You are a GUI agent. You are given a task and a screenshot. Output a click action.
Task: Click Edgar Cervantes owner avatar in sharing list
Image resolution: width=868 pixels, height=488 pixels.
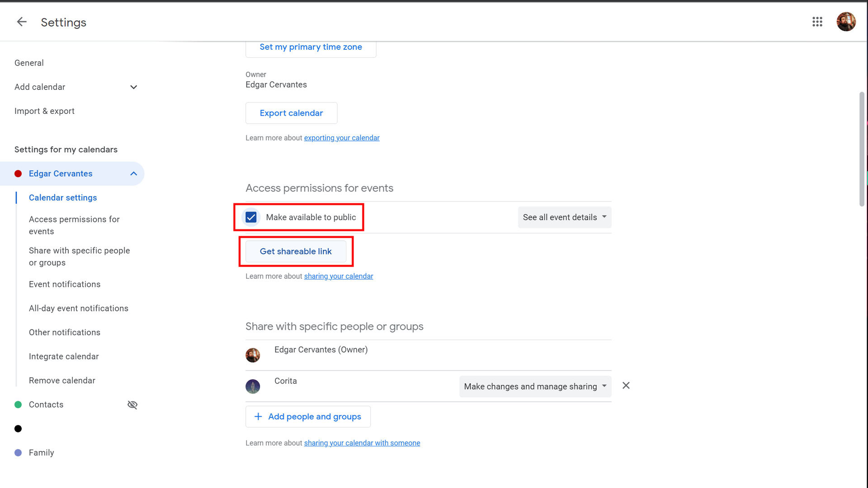tap(253, 355)
